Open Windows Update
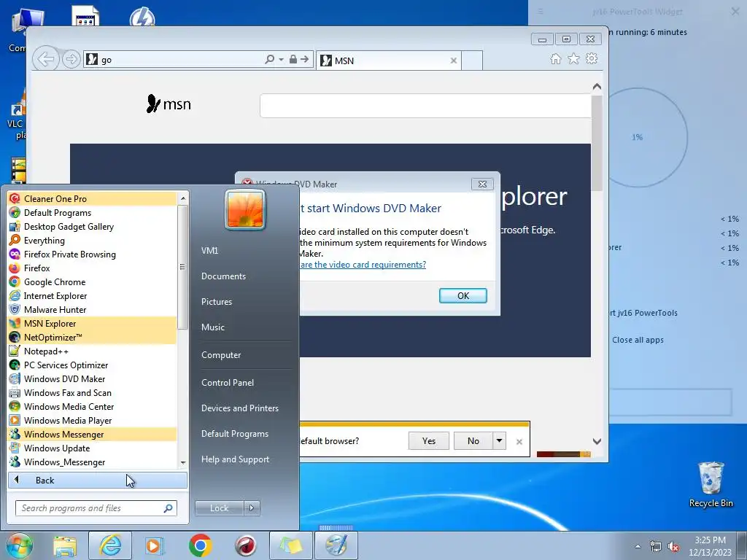Image resolution: width=747 pixels, height=560 pixels. click(92, 448)
